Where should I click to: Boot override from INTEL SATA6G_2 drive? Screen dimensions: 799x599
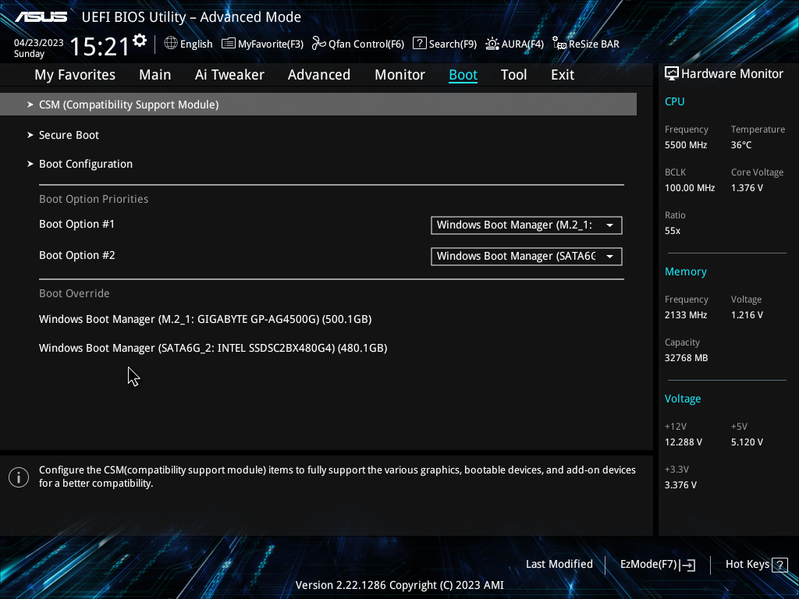pyautogui.click(x=213, y=348)
